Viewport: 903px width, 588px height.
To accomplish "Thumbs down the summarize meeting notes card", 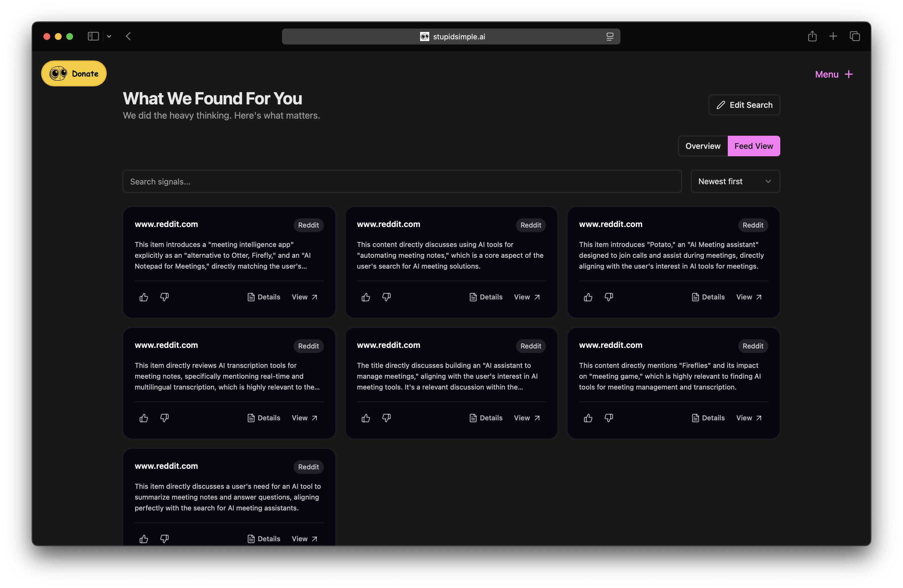I will tap(164, 538).
